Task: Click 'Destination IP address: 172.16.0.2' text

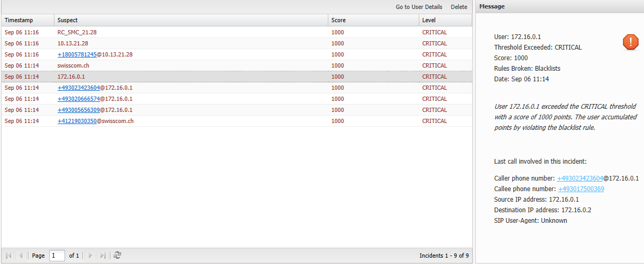Action: coord(542,210)
